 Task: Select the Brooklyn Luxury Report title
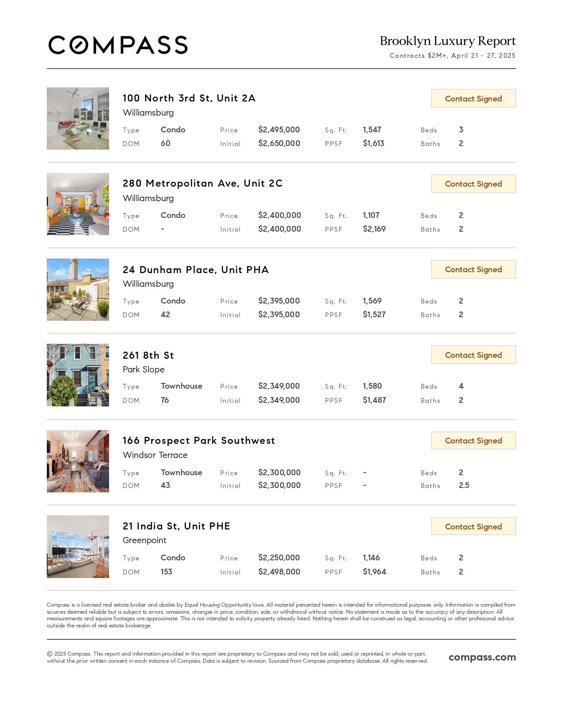448,41
